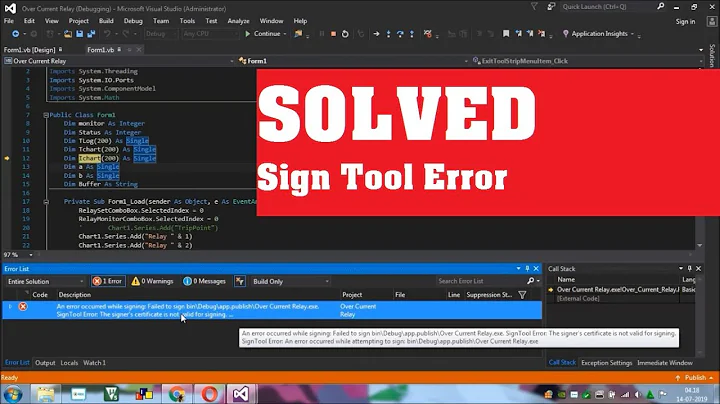Click the Windows Start button
The image size is (720, 404).
[x=12, y=394]
